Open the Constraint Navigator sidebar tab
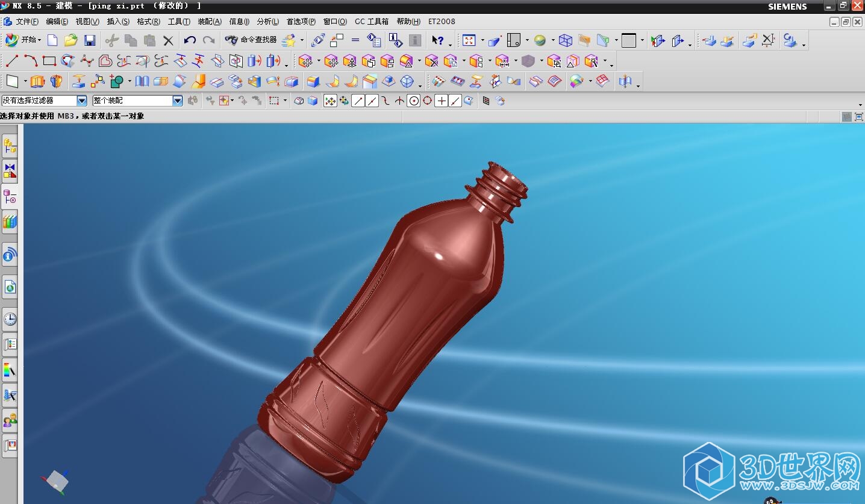 tap(10, 171)
